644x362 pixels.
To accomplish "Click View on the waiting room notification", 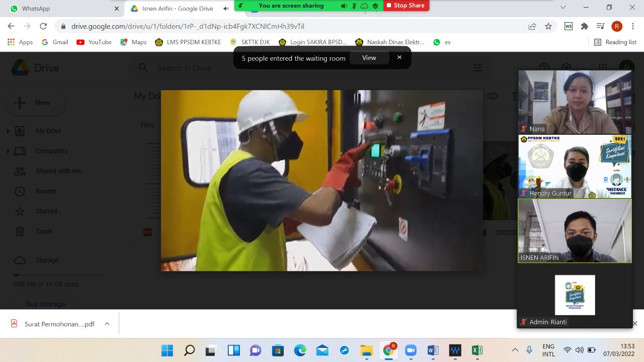I will [369, 58].
